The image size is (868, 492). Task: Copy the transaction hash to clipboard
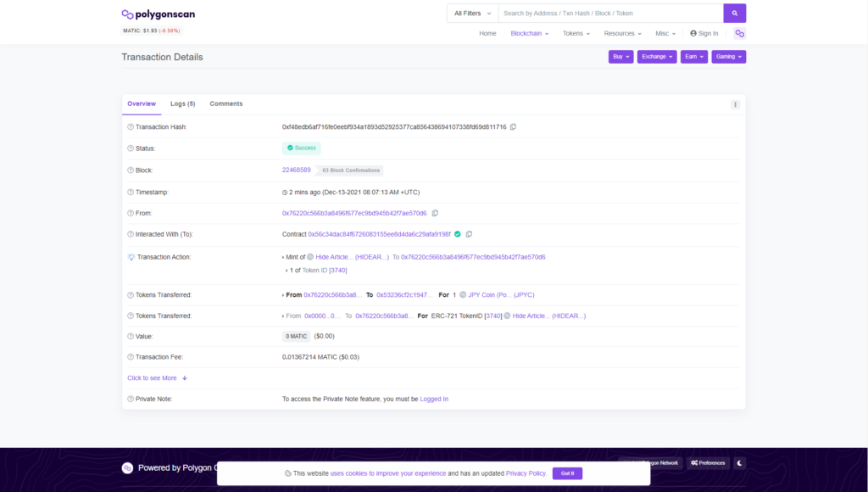pyautogui.click(x=513, y=127)
